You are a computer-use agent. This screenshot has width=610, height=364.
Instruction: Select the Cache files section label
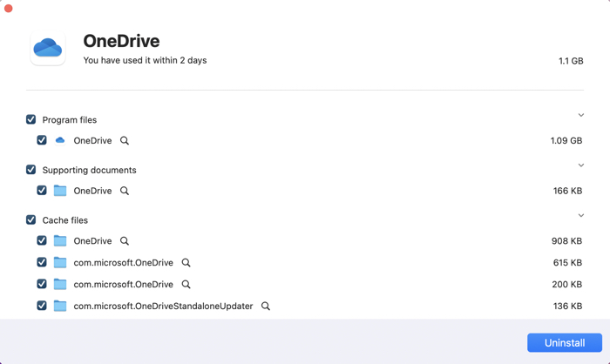tap(65, 220)
